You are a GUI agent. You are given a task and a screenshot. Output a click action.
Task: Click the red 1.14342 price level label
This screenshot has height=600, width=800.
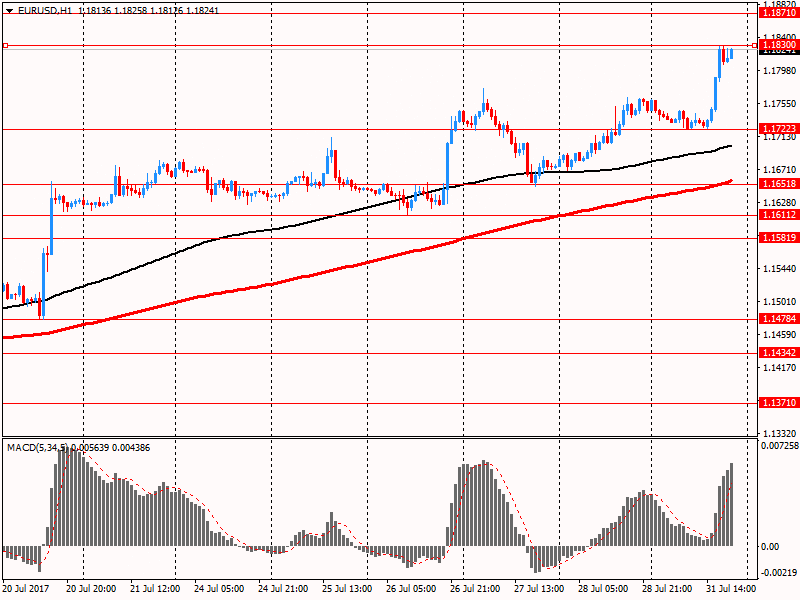(779, 353)
